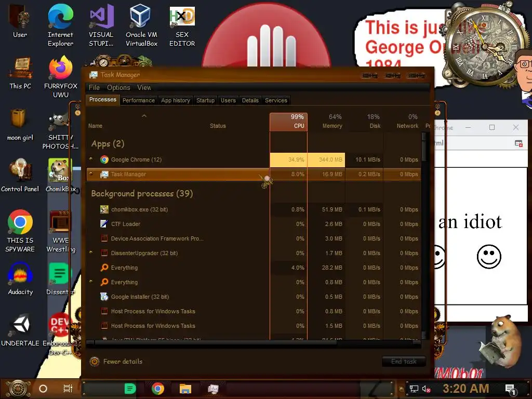Click the Chrome window cast icon
The image size is (532, 399).
pyautogui.click(x=519, y=143)
